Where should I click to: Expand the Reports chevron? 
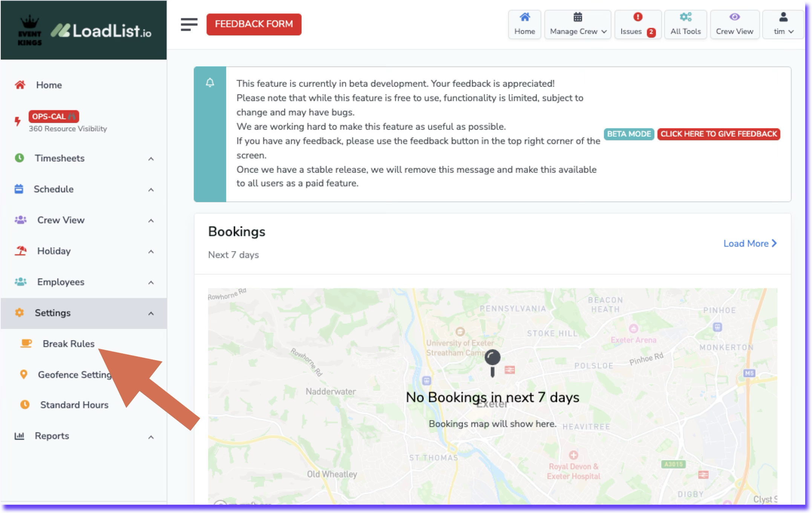[x=151, y=437]
